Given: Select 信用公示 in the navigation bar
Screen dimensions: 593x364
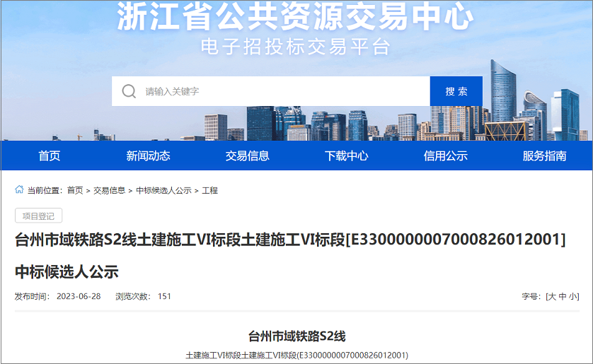Looking at the screenshot, I should pos(446,156).
